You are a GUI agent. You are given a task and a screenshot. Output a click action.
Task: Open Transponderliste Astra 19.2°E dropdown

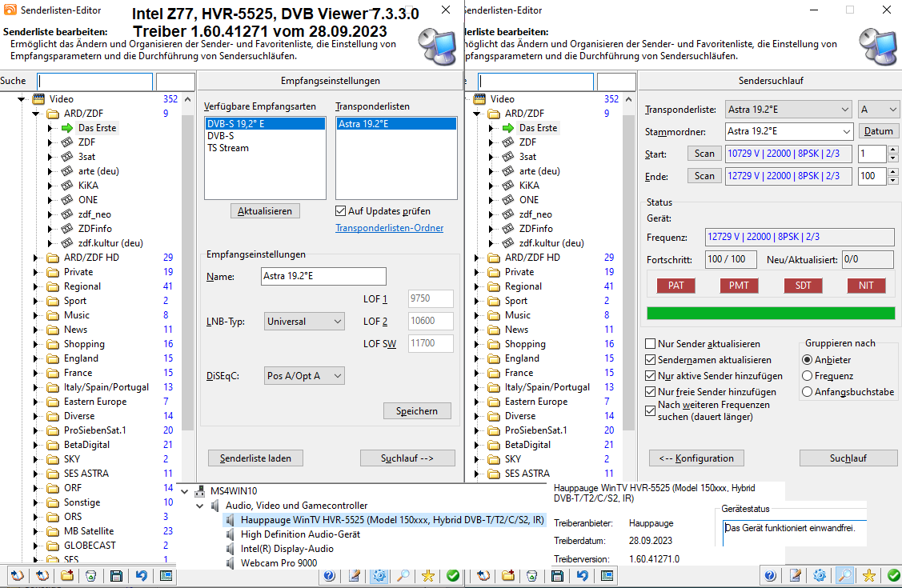(788, 110)
